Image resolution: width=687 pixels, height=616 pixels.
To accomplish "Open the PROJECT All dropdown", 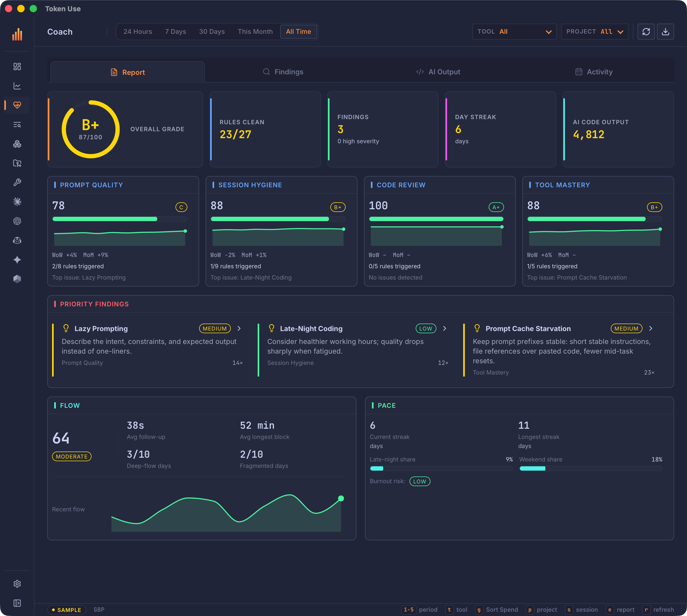I will (595, 31).
